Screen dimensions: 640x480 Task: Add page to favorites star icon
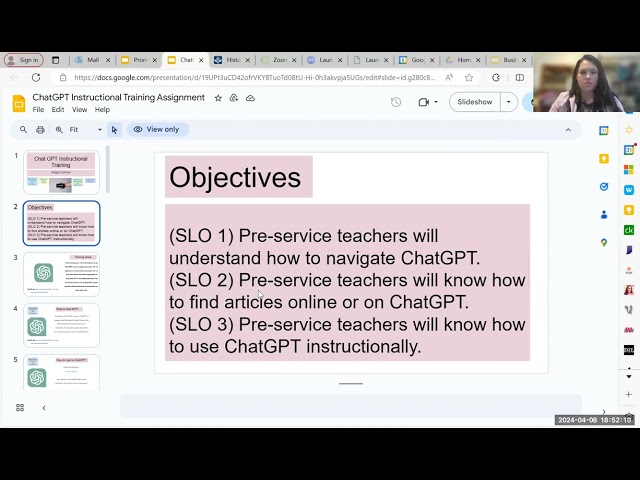469,78
